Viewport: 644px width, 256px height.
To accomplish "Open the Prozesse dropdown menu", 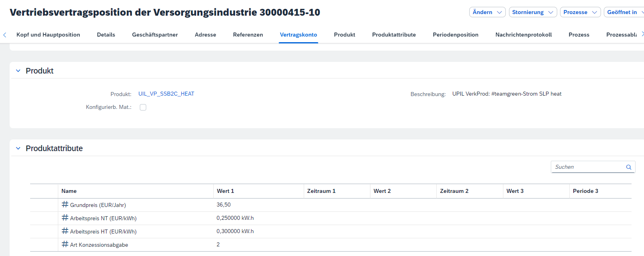I will 580,12.
